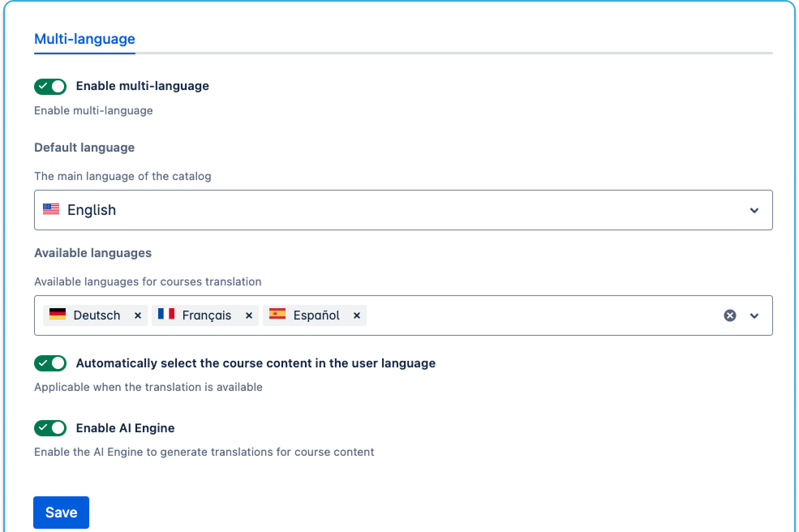Image resolution: width=799 pixels, height=532 pixels.
Task: Click the German flag icon
Action: tap(58, 315)
